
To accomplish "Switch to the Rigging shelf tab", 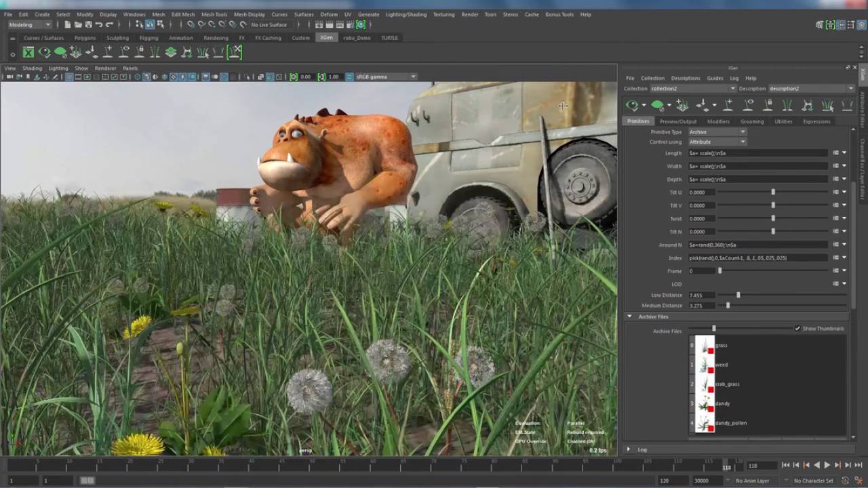I will pyautogui.click(x=149, y=38).
